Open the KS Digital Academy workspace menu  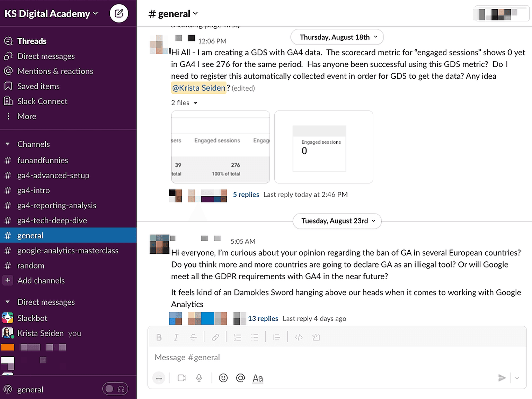pyautogui.click(x=51, y=13)
